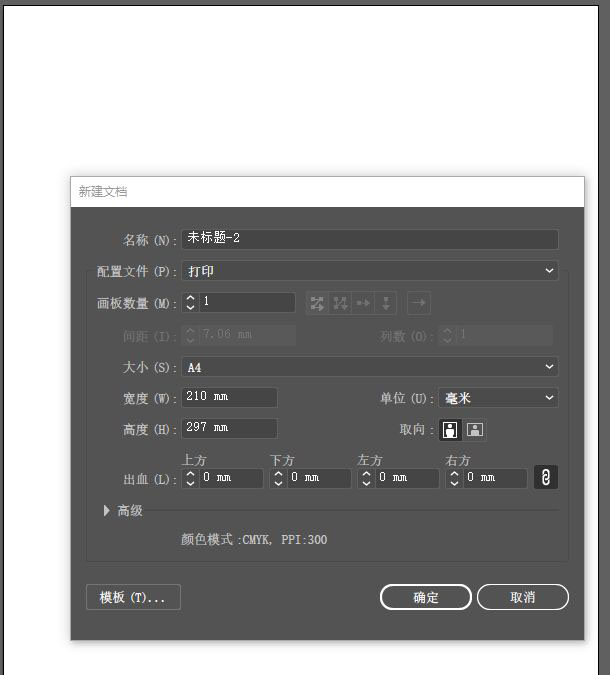Click the 模板(T)... button
Viewport: 610px width, 675px height.
pyautogui.click(x=133, y=597)
